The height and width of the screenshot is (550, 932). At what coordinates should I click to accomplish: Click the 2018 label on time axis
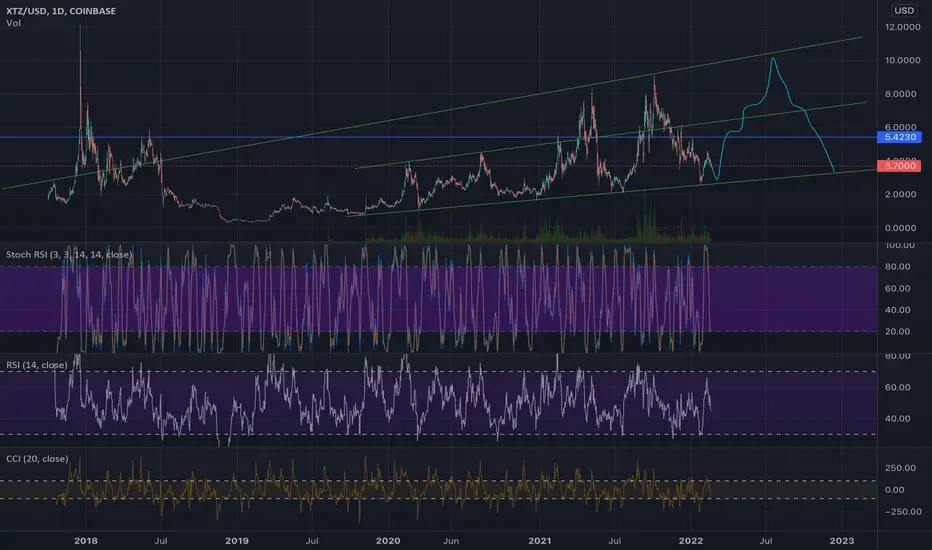point(86,540)
